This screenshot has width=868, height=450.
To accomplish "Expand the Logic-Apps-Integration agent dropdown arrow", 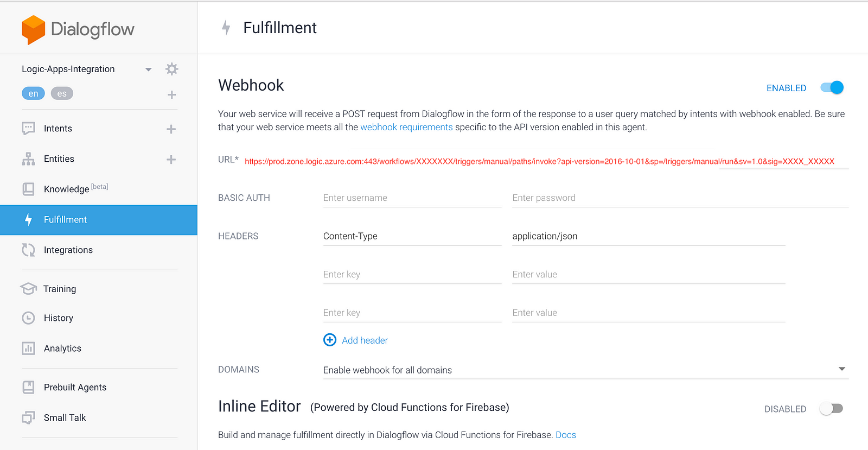I will pos(148,69).
